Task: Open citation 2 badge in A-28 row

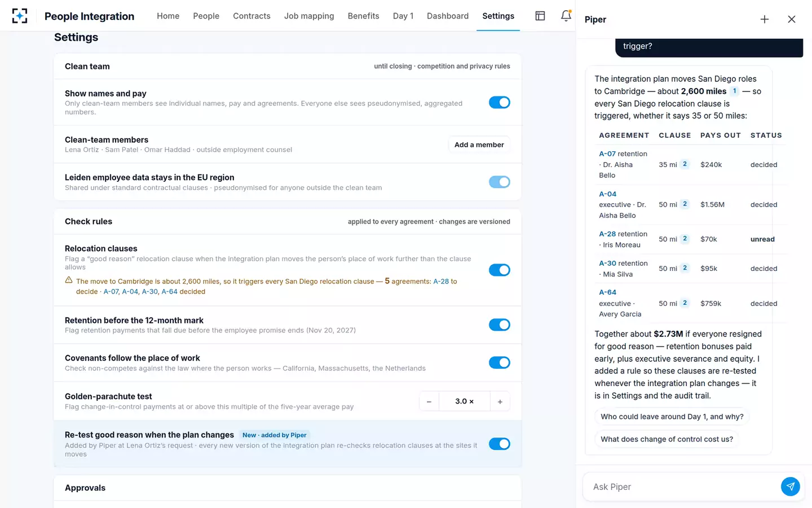Action: click(685, 239)
